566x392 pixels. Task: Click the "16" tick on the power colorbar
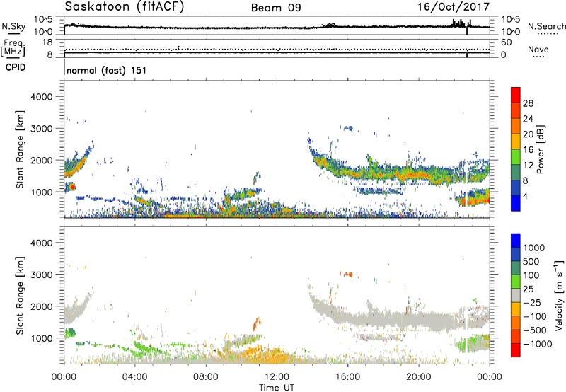pyautogui.click(x=528, y=150)
